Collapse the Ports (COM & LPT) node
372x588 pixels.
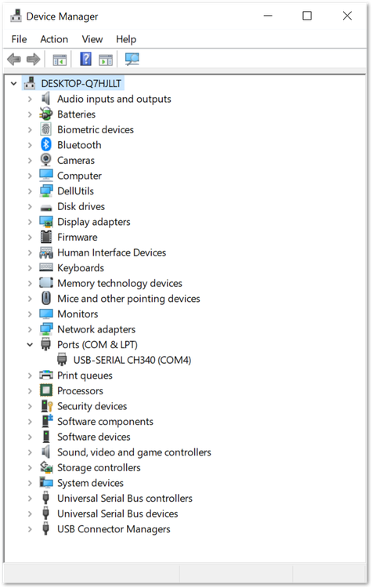pyautogui.click(x=30, y=345)
